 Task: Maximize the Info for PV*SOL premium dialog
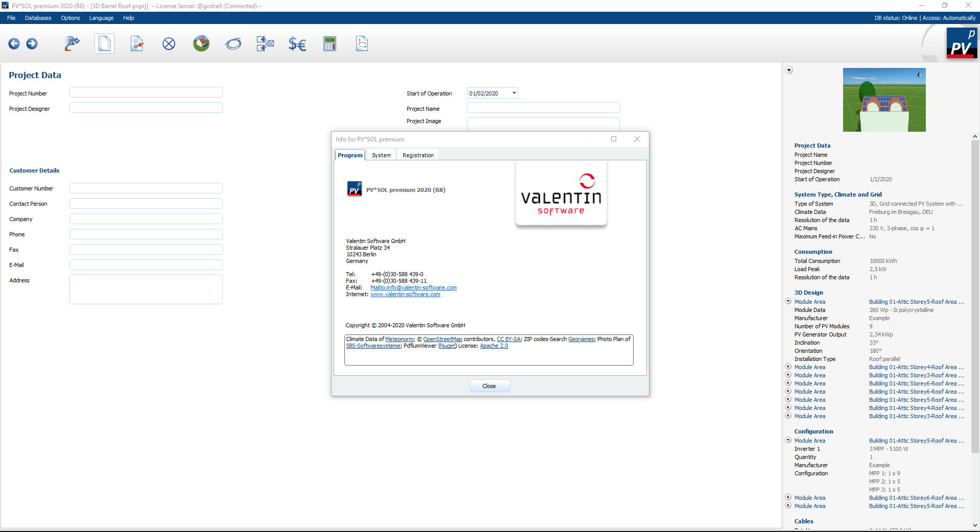pyautogui.click(x=614, y=139)
